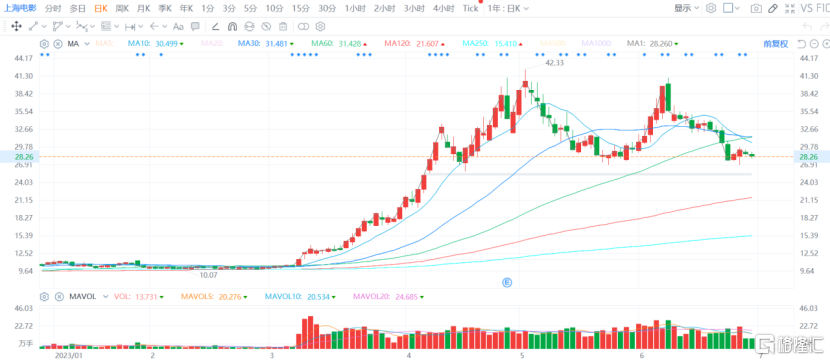Delete drawings with the trash icon

[283, 26]
